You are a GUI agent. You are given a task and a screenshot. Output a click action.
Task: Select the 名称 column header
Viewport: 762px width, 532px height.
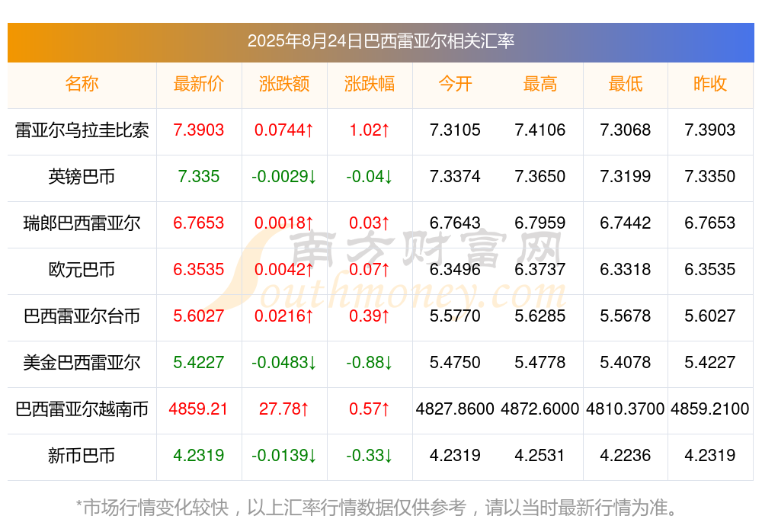click(82, 84)
